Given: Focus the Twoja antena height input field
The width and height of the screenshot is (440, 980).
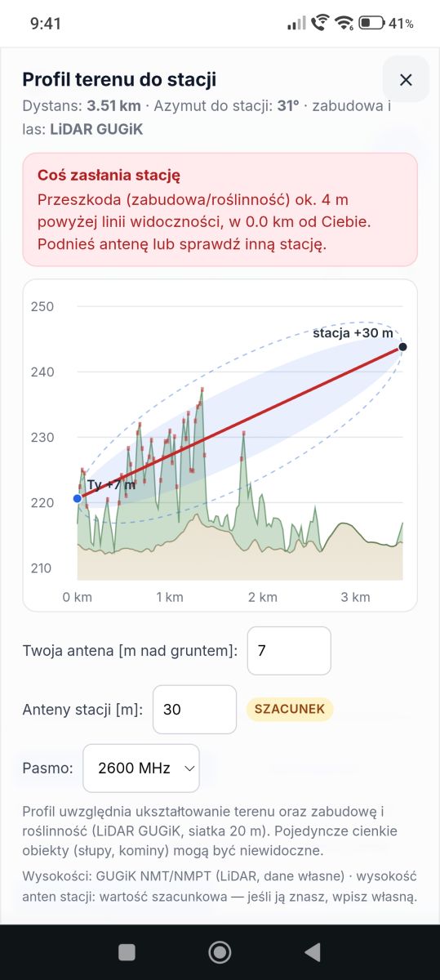Looking at the screenshot, I should tap(289, 651).
